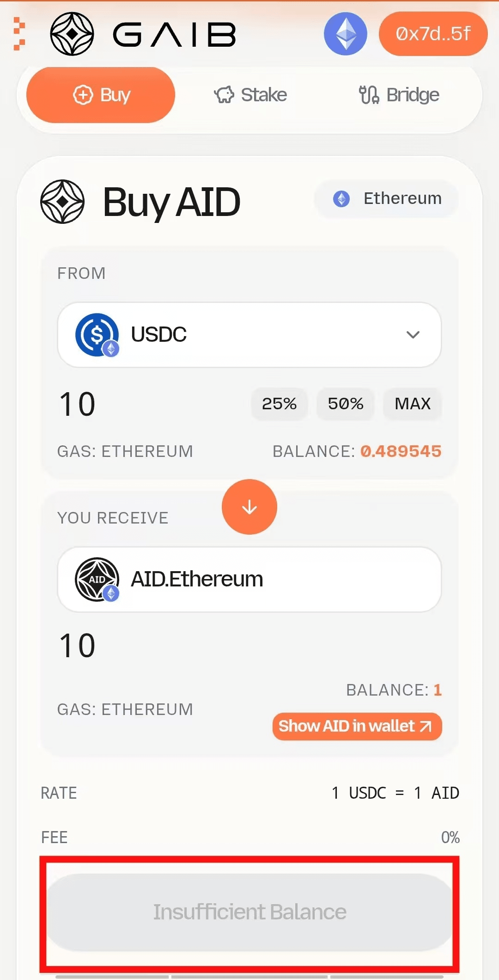The height and width of the screenshot is (980, 499).
Task: Click the Ethereum network icon in header
Action: click(345, 34)
